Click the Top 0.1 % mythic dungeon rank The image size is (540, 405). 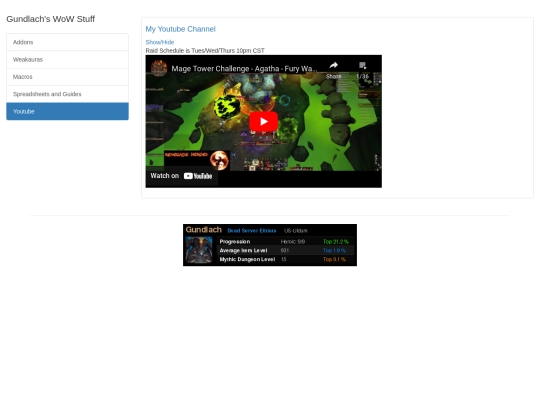[334, 259]
